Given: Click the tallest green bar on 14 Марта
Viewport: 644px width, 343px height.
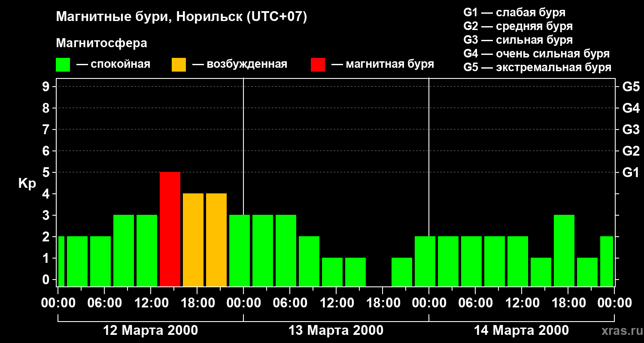Looking at the screenshot, I should tap(564, 250).
